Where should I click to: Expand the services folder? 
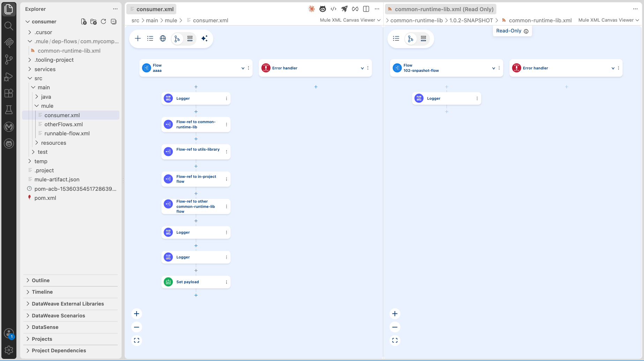(x=71, y=69)
